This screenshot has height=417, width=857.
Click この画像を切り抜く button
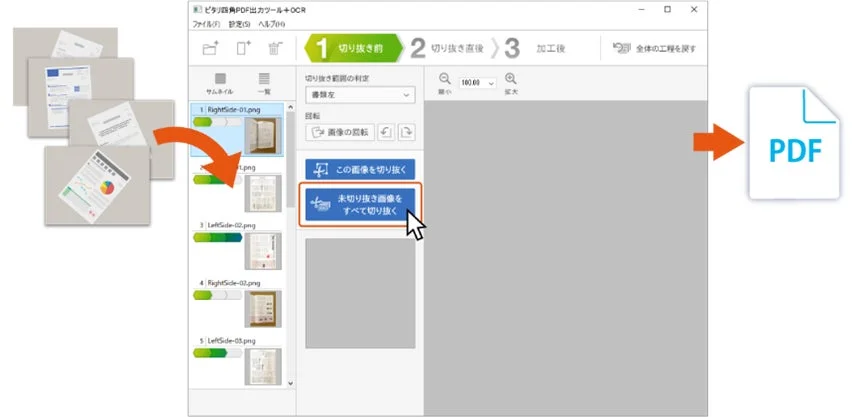click(360, 169)
